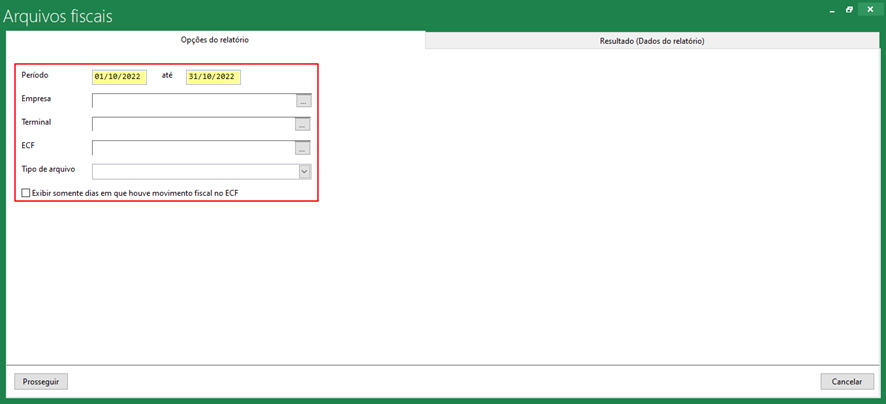Select the Opções do relatório tab

click(214, 40)
